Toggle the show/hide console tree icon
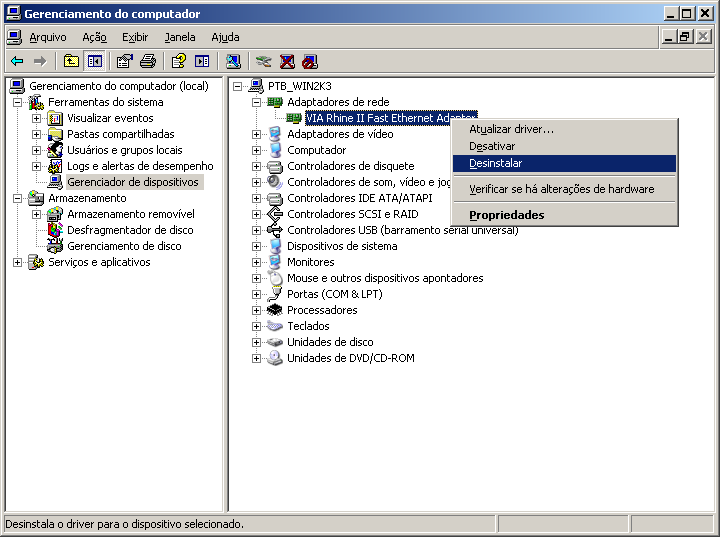 pyautogui.click(x=94, y=61)
